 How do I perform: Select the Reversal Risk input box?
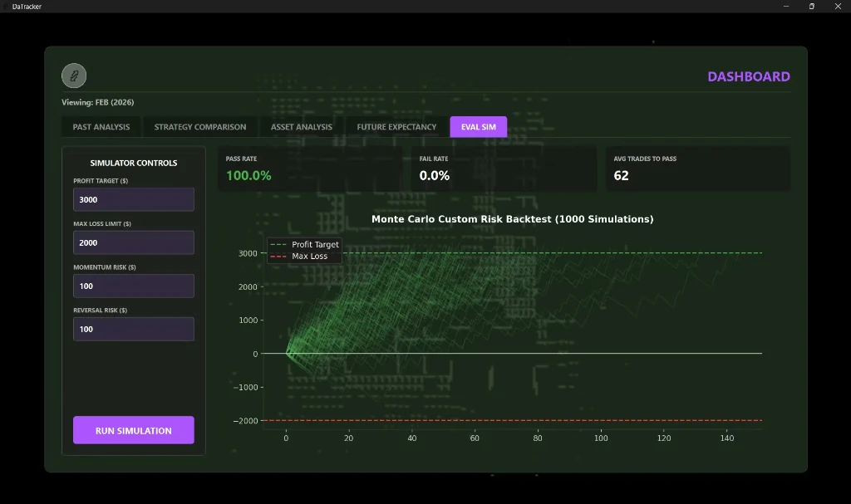133,329
